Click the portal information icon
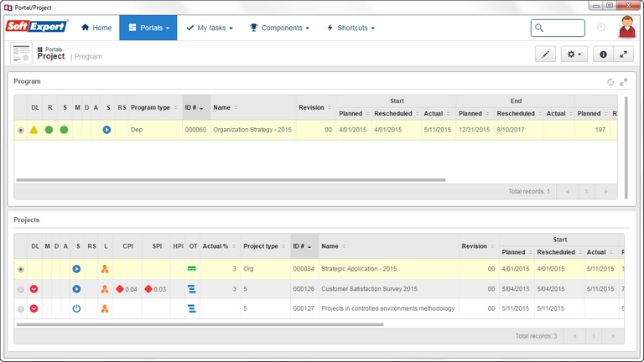Screen dimensions: 644x362 point(603,54)
